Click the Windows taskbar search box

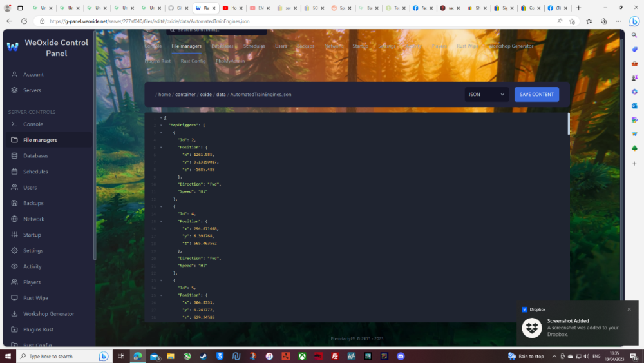[63, 357]
